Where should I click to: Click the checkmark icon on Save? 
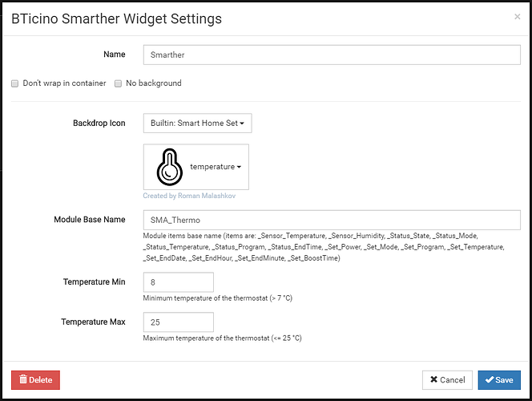490,379
